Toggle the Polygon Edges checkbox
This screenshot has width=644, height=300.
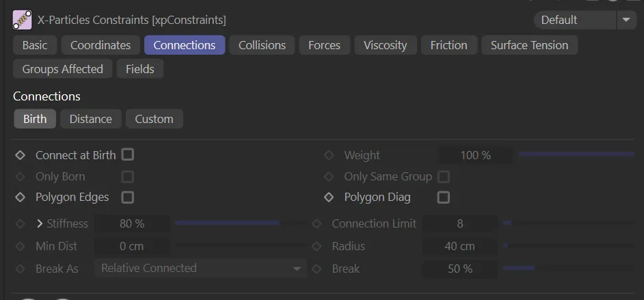[x=128, y=197]
